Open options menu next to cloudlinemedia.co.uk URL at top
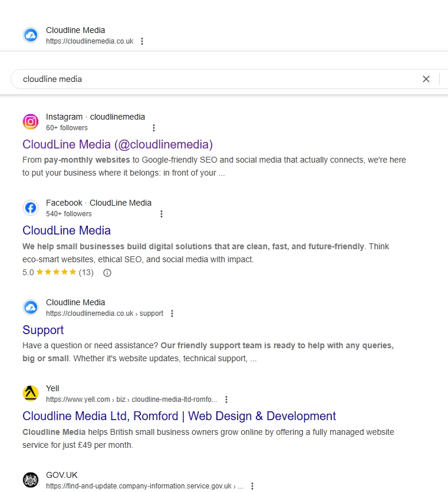448x492 pixels. (142, 41)
